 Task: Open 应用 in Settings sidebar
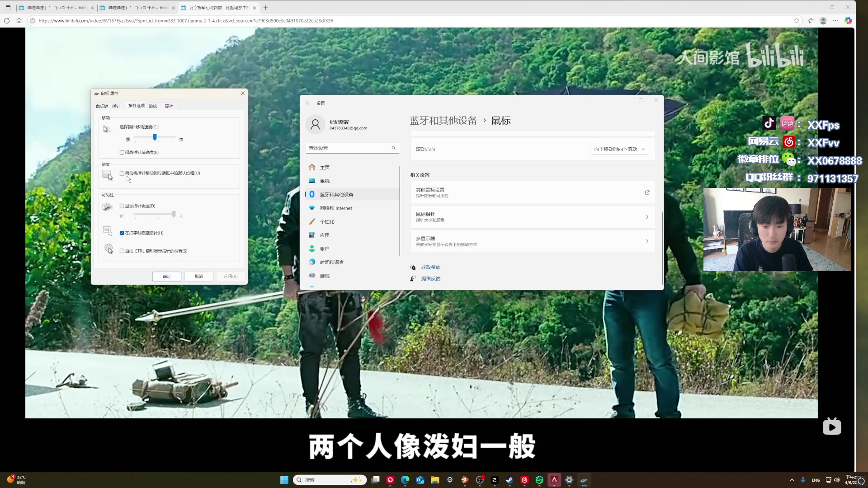pos(352,235)
